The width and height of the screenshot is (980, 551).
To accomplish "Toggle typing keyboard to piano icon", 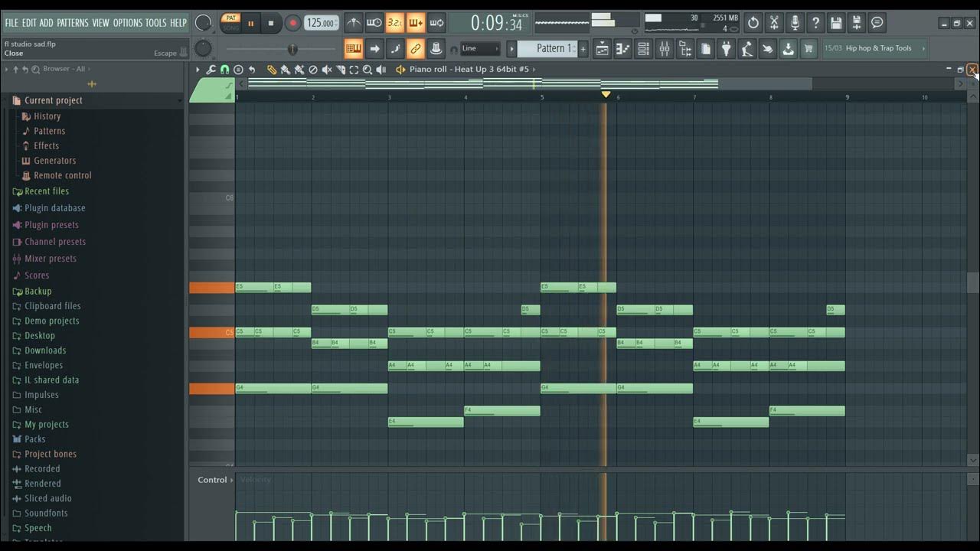I will pos(353,48).
